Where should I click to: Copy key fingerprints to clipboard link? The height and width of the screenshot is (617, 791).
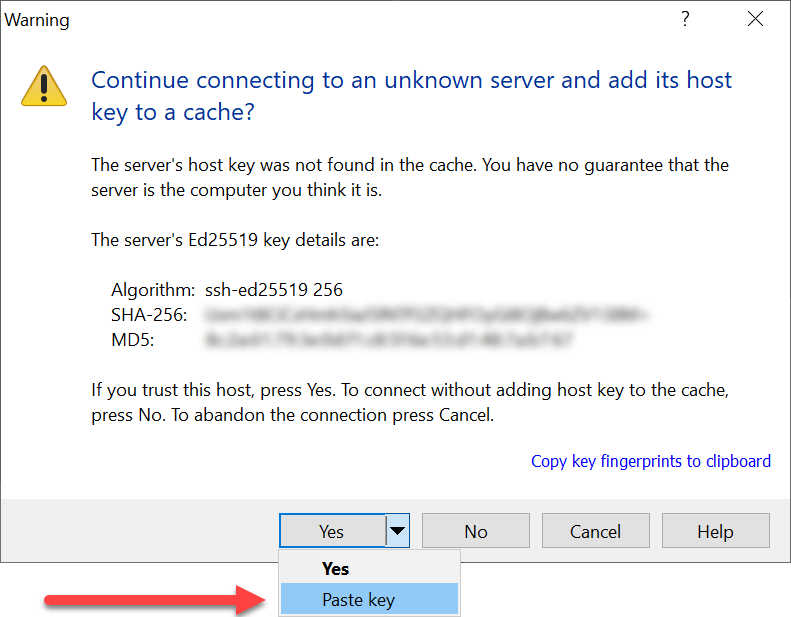(x=651, y=461)
